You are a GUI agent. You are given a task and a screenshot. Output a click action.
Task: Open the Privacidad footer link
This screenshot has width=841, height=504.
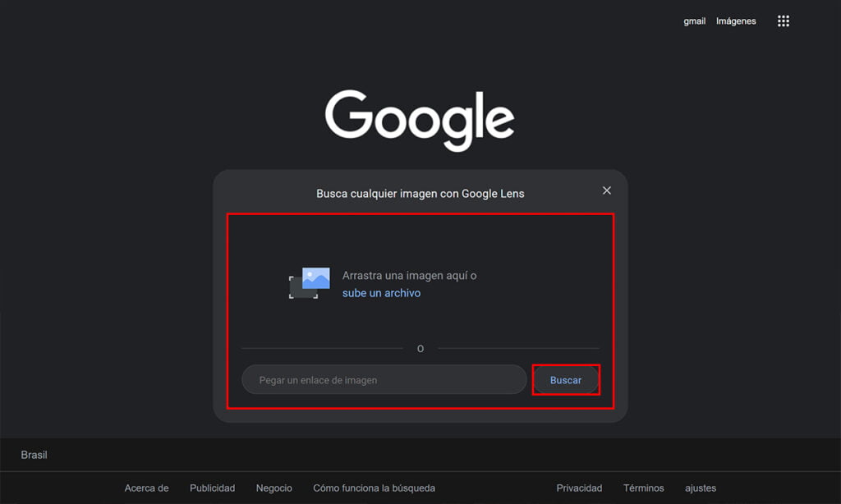tap(579, 488)
